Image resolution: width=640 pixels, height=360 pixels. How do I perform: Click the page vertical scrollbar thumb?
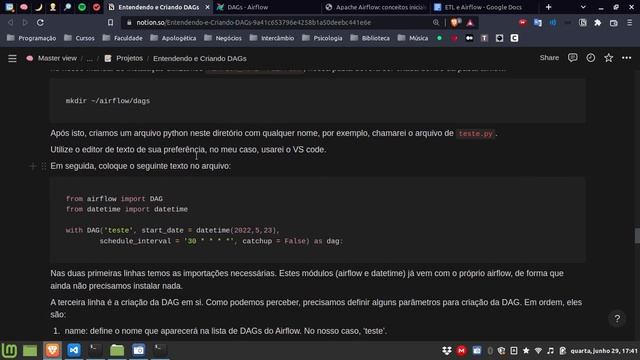pos(637,236)
